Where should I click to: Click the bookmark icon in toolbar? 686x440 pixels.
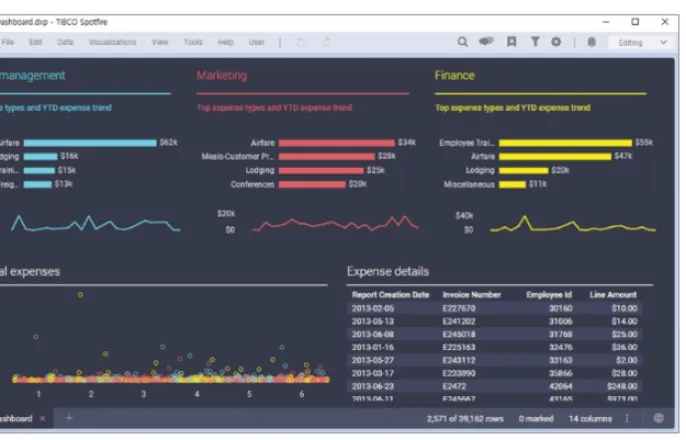coord(511,42)
